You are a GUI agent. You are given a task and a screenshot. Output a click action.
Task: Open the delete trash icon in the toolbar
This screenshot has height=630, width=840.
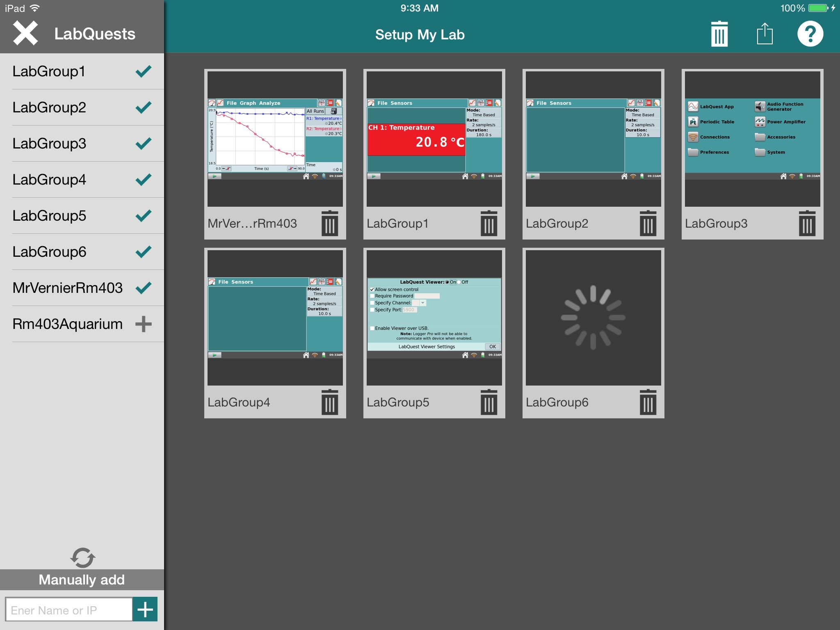(719, 34)
